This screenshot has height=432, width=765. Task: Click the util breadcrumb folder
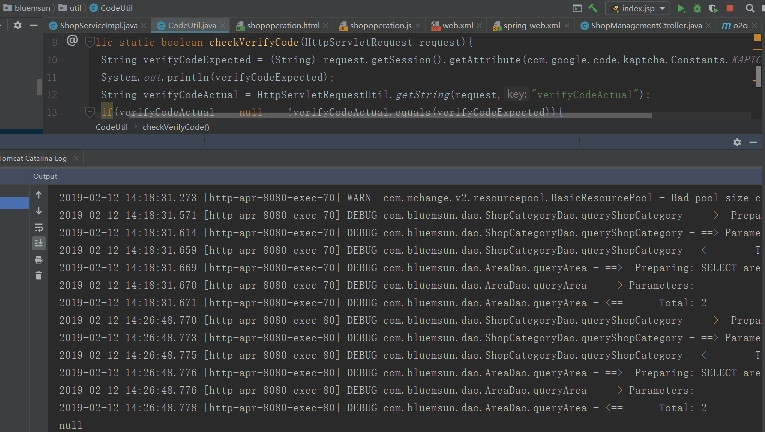(x=70, y=8)
